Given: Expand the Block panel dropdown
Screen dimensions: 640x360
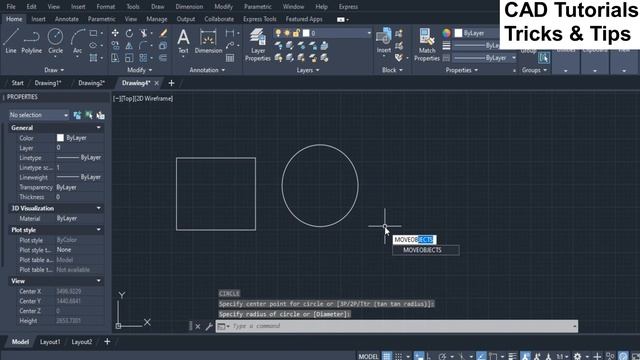Looking at the screenshot, I should (392, 70).
